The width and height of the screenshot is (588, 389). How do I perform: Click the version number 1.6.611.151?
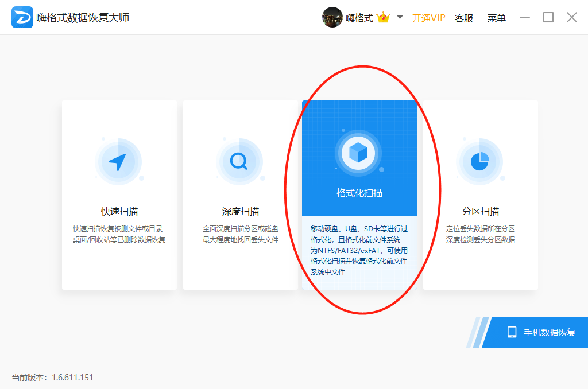coord(72,378)
